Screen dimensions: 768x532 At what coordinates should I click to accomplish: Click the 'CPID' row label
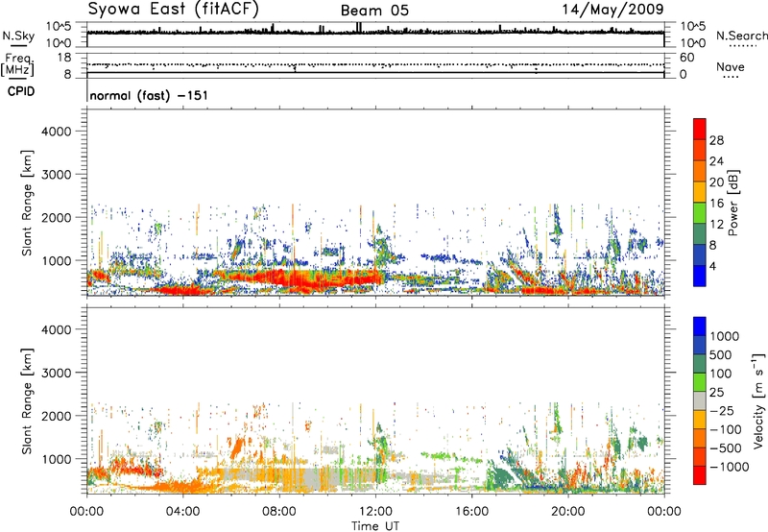21,91
